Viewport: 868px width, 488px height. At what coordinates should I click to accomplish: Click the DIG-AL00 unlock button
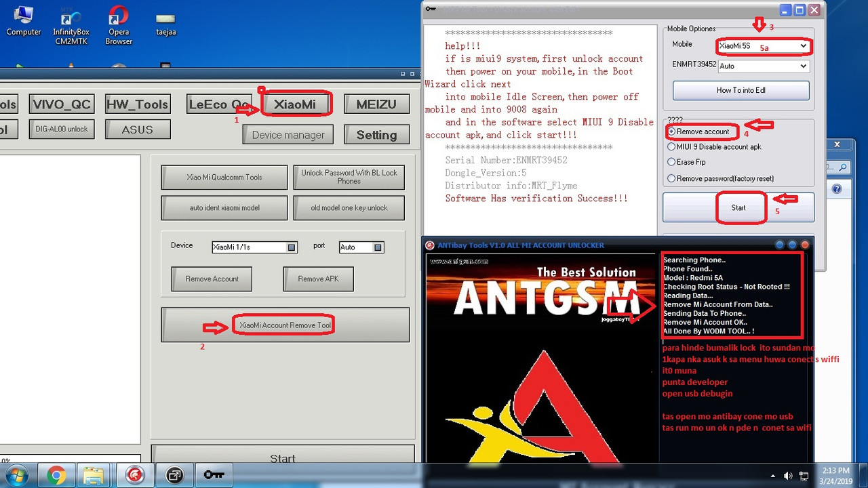coord(62,129)
